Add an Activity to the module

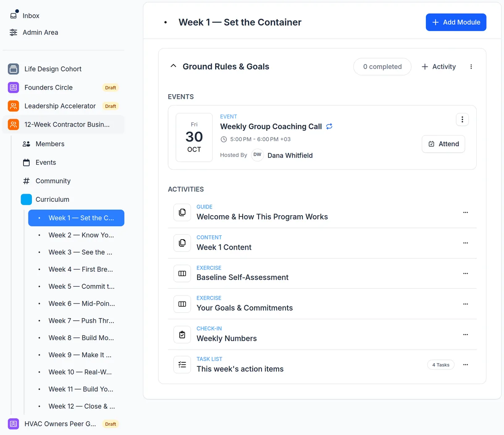point(438,67)
